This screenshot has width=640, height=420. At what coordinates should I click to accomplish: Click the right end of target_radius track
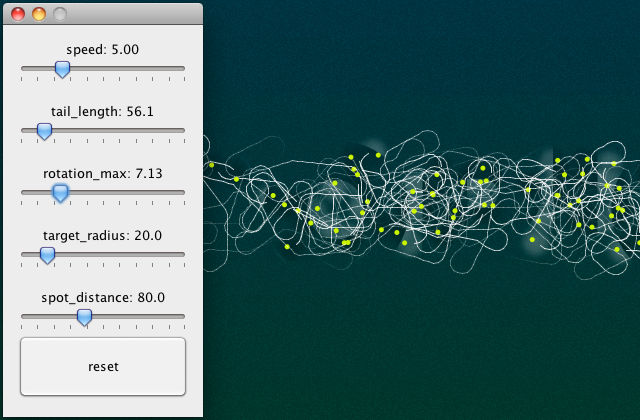coord(183,254)
